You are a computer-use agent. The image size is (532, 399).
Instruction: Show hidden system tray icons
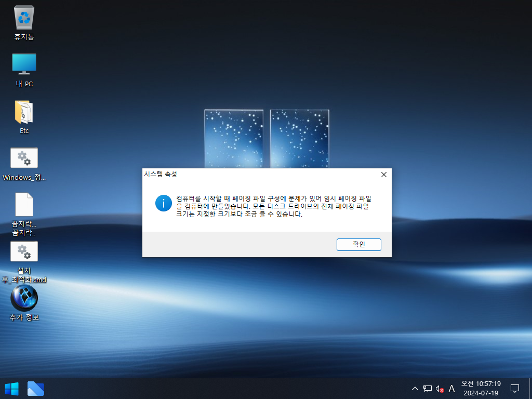click(x=415, y=389)
